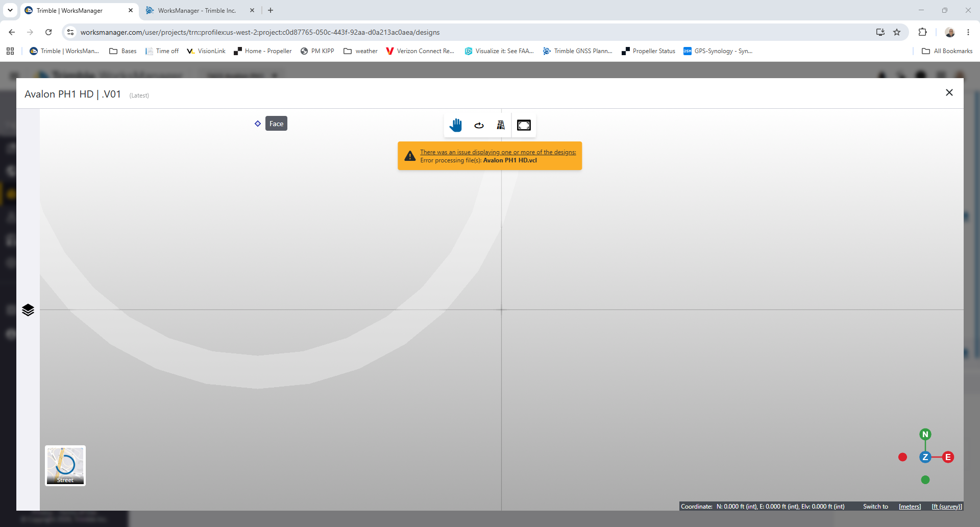The width and height of the screenshot is (980, 527).
Task: Click the Face label button
Action: coord(276,124)
